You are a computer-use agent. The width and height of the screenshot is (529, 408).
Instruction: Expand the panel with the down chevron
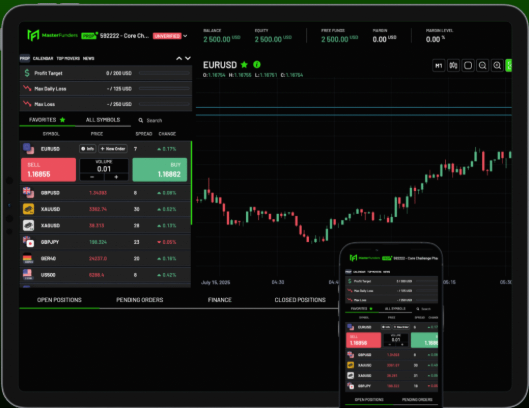tap(188, 58)
